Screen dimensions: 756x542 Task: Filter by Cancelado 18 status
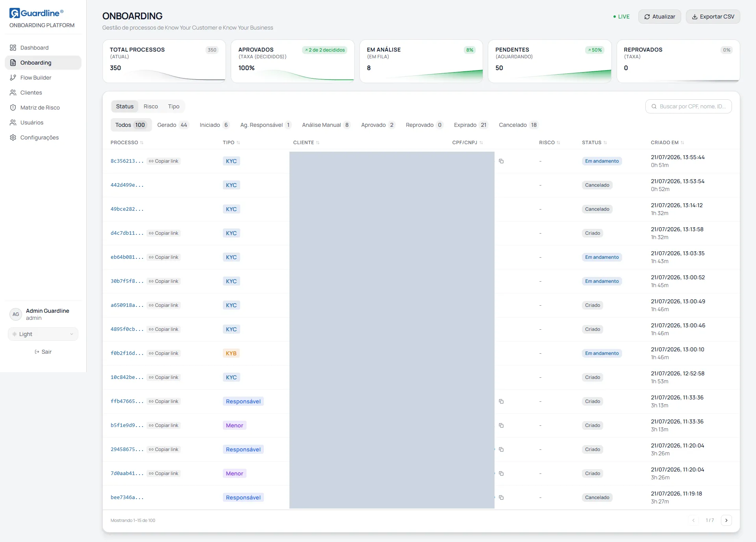coord(518,125)
